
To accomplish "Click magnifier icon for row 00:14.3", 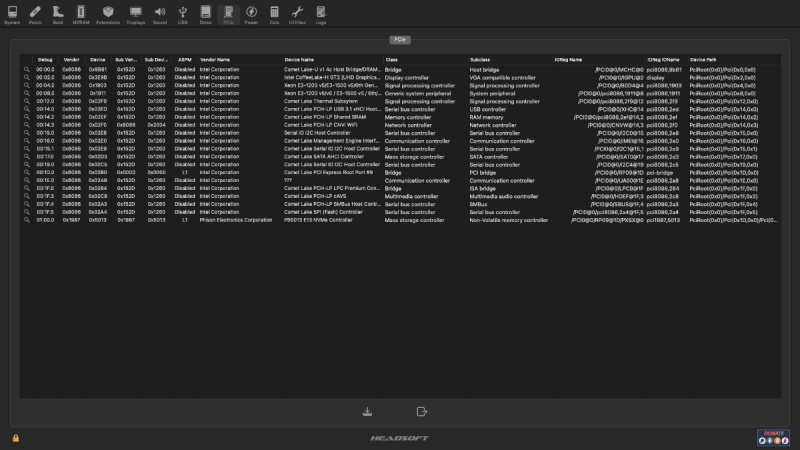I will [27, 125].
